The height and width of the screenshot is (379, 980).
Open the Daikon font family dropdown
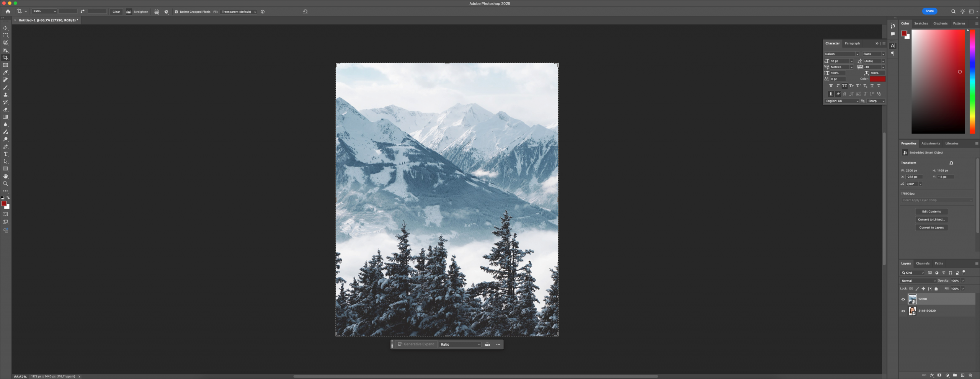(x=842, y=54)
